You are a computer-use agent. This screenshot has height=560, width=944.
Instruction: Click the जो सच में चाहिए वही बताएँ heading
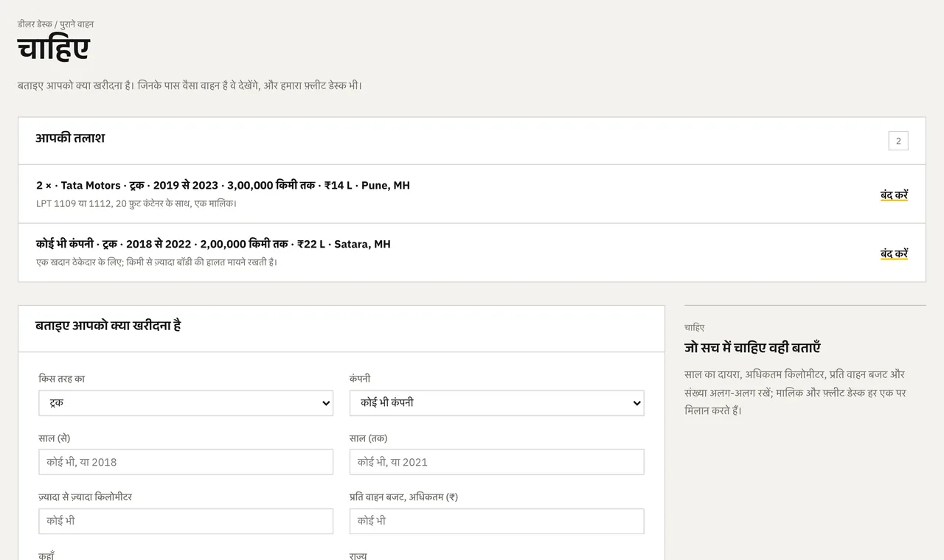pos(752,348)
